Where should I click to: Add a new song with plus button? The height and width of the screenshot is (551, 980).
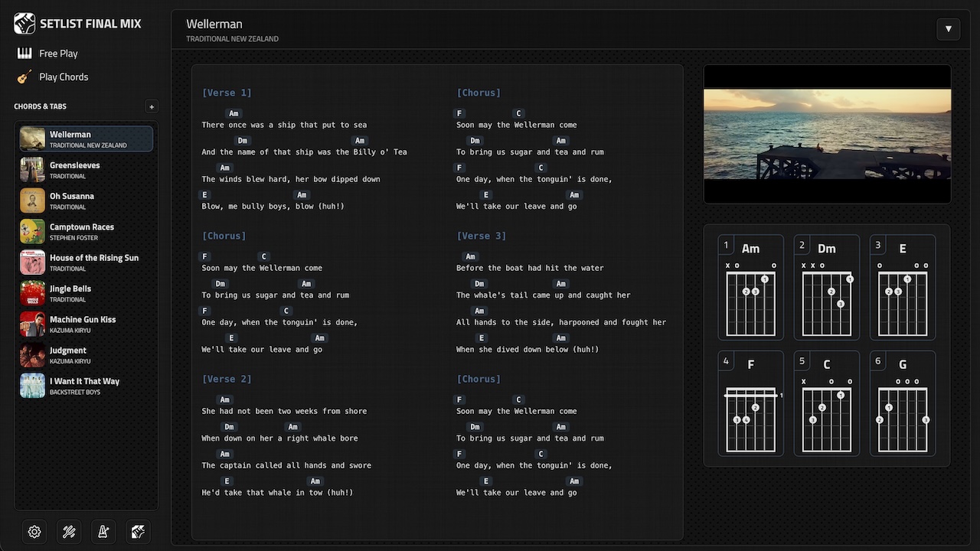pyautogui.click(x=152, y=107)
